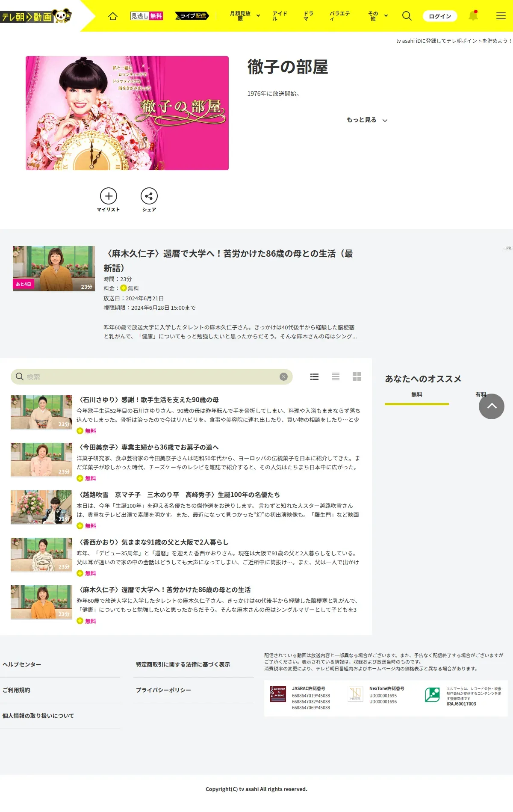Click 放送日：2024年6月21日 text
The image size is (513, 812).
tap(133, 298)
